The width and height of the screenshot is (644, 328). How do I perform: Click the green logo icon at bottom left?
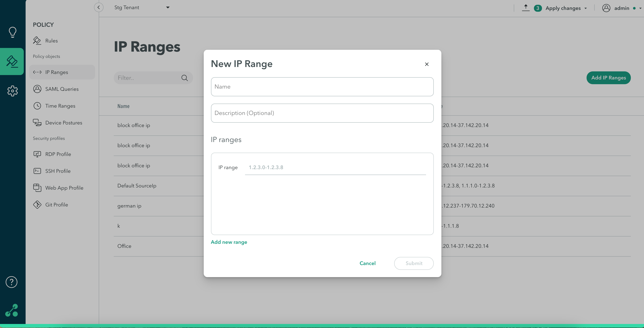(x=12, y=310)
